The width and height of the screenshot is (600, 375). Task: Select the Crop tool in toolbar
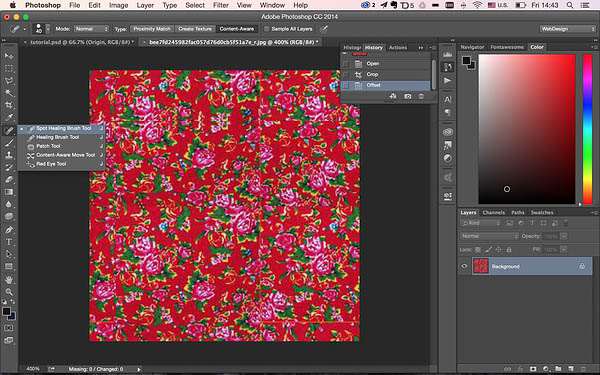[9, 105]
